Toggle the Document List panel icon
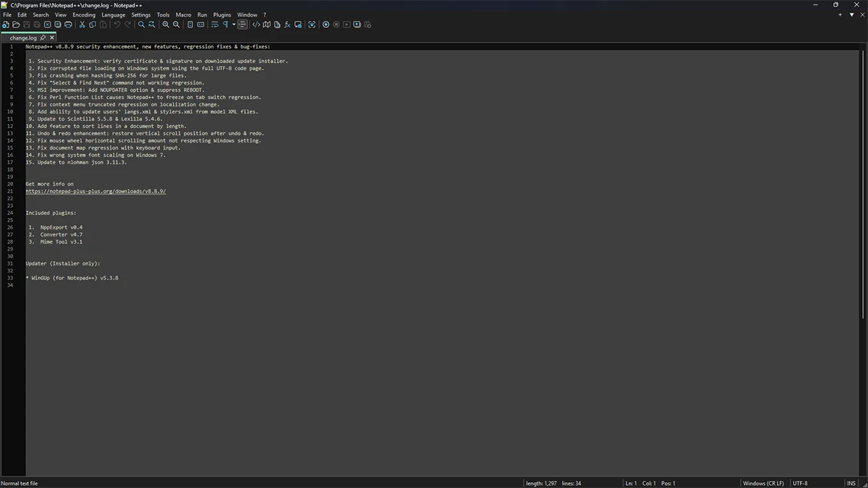This screenshot has width=868, height=488. point(277,25)
